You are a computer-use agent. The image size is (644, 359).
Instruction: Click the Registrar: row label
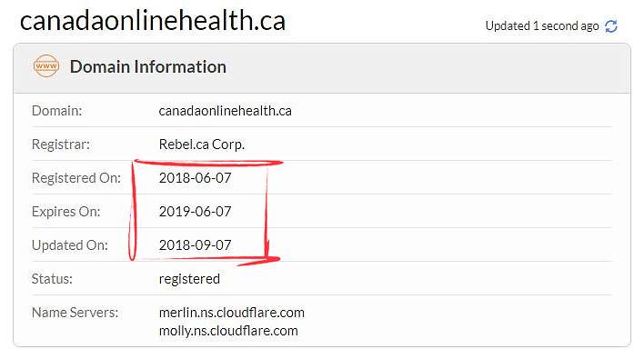click(61, 145)
